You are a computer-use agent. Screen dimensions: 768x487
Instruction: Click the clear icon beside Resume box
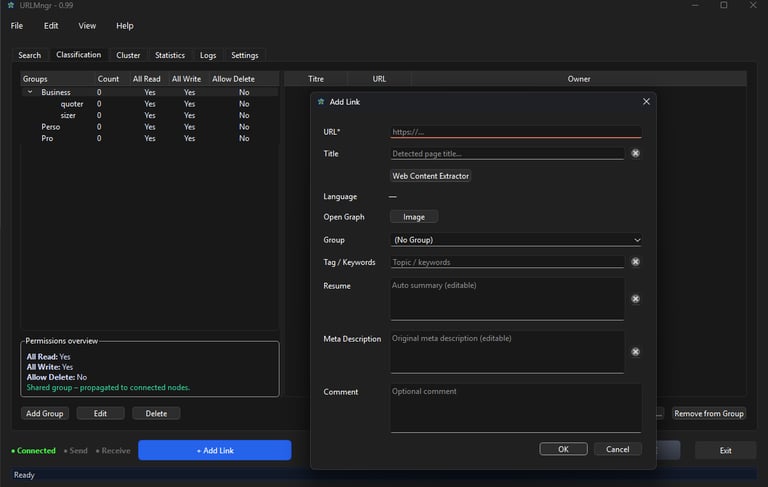coord(635,298)
